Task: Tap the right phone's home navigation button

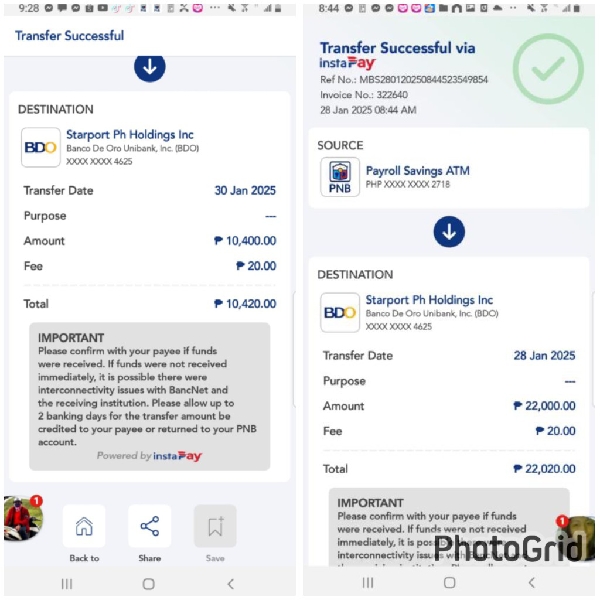Action: pos(449,583)
